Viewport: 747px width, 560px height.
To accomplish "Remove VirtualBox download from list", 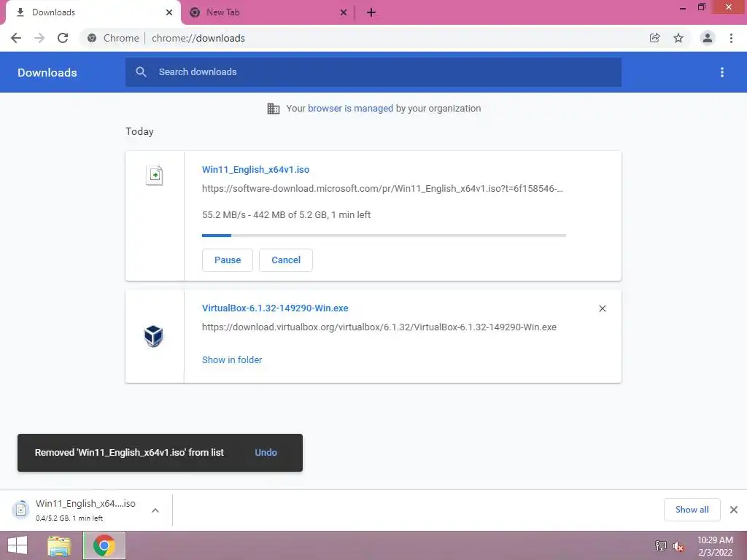I will pos(602,308).
